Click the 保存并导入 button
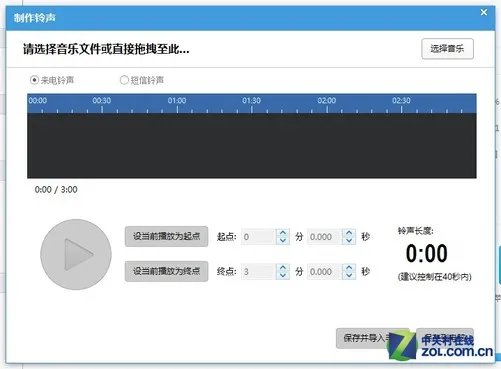Image resolution: width=501 pixels, height=369 pixels. (x=372, y=338)
